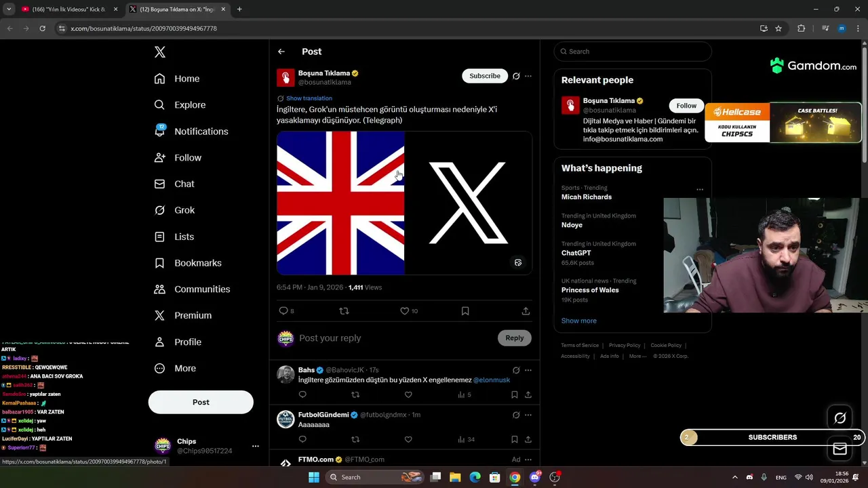The width and height of the screenshot is (868, 488).
Task: Click the Reply button
Action: pos(515,338)
